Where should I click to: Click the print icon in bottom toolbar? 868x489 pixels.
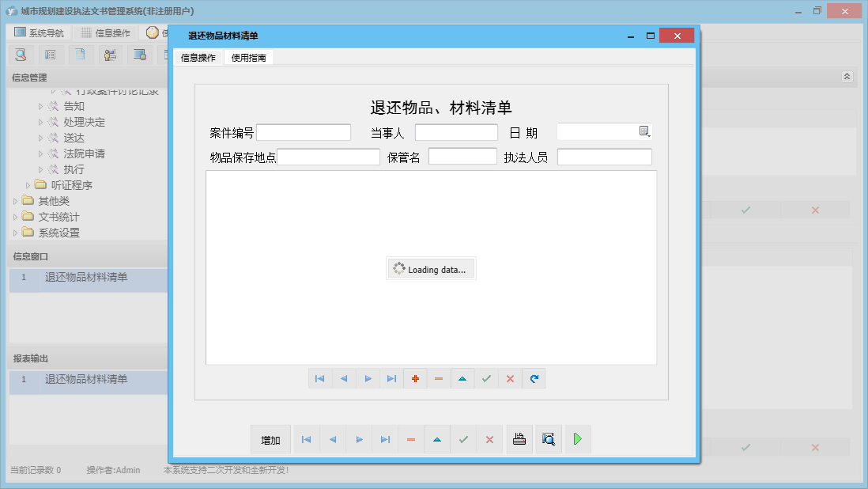519,440
